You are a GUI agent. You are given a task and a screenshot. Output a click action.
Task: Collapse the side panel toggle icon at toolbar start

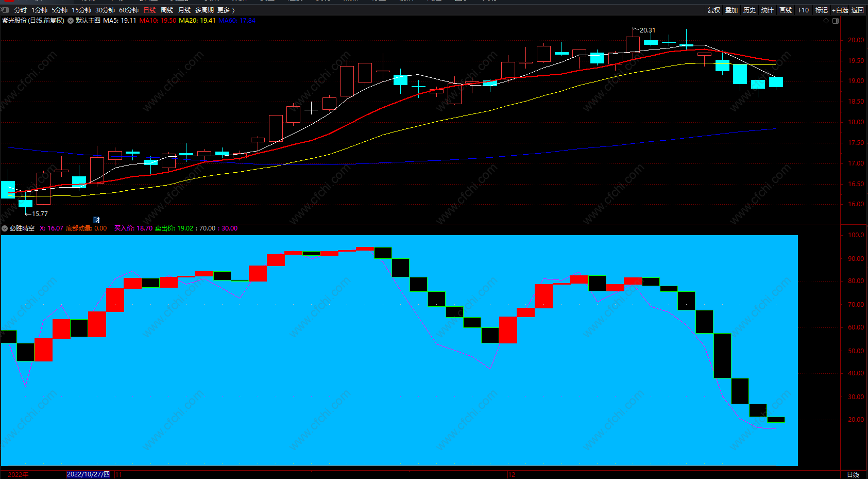point(5,10)
